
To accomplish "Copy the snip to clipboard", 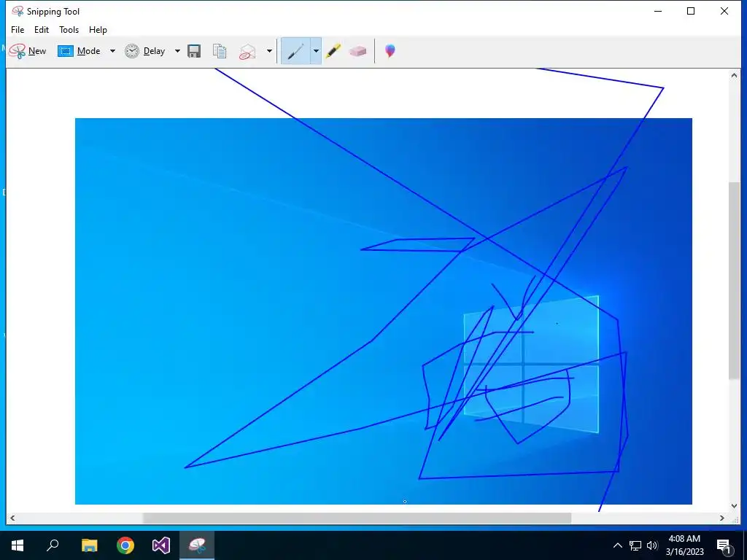I will coord(220,51).
